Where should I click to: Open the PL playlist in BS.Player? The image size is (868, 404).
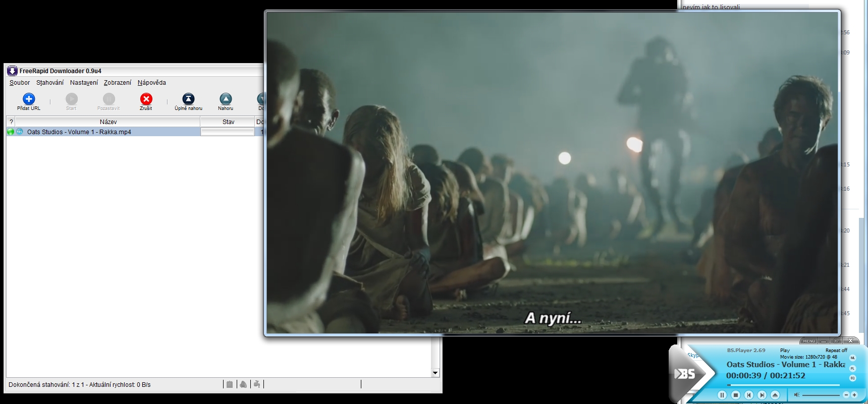point(853,368)
